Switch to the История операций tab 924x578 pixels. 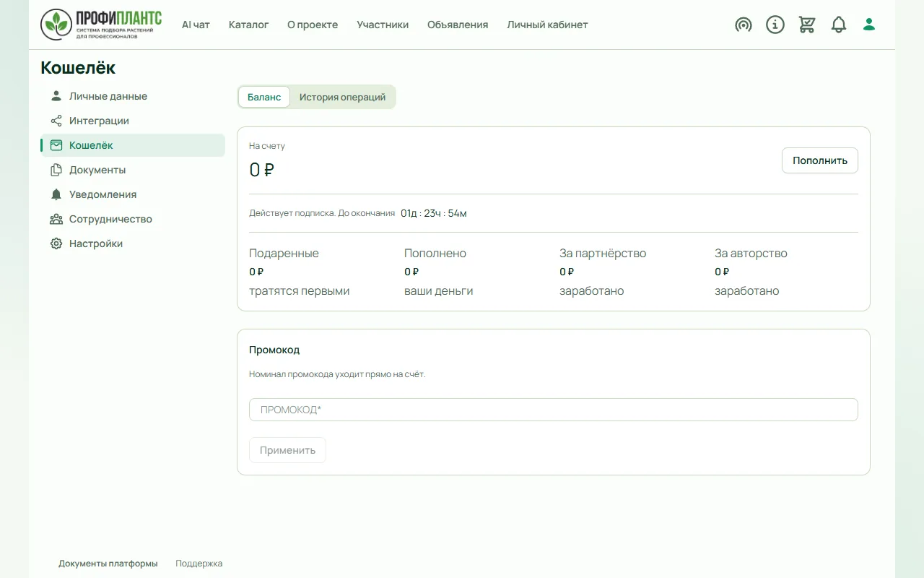[342, 97]
